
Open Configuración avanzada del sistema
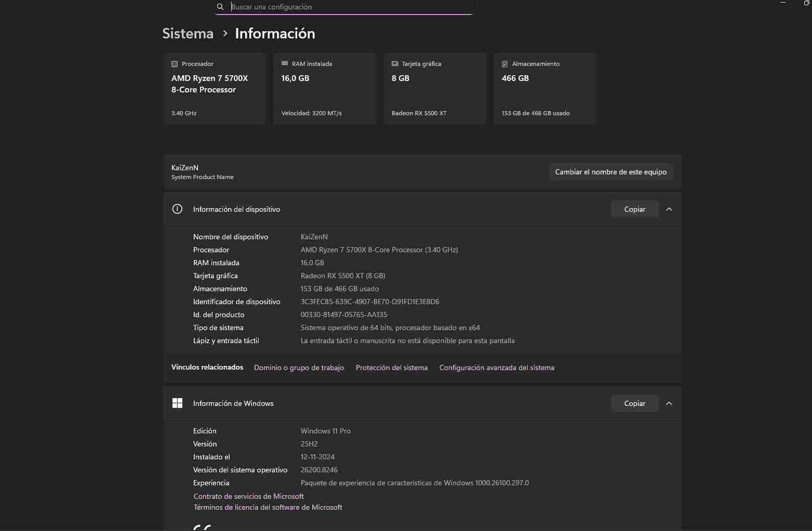497,367
